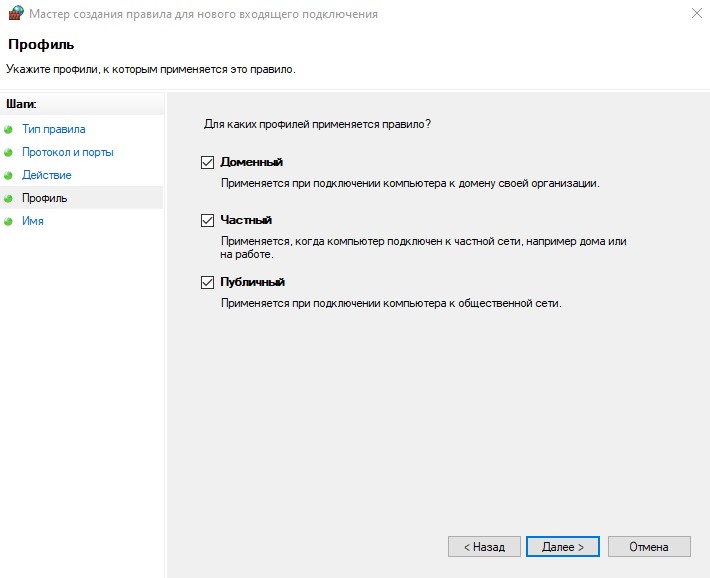Image resolution: width=710 pixels, height=578 pixels.
Task: Click the firewall wizard icon in title bar
Action: point(15,15)
